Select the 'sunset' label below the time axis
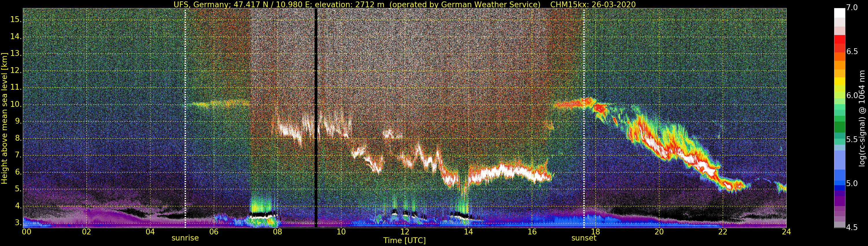Viewport: 868px width, 246px height. pyautogui.click(x=584, y=238)
